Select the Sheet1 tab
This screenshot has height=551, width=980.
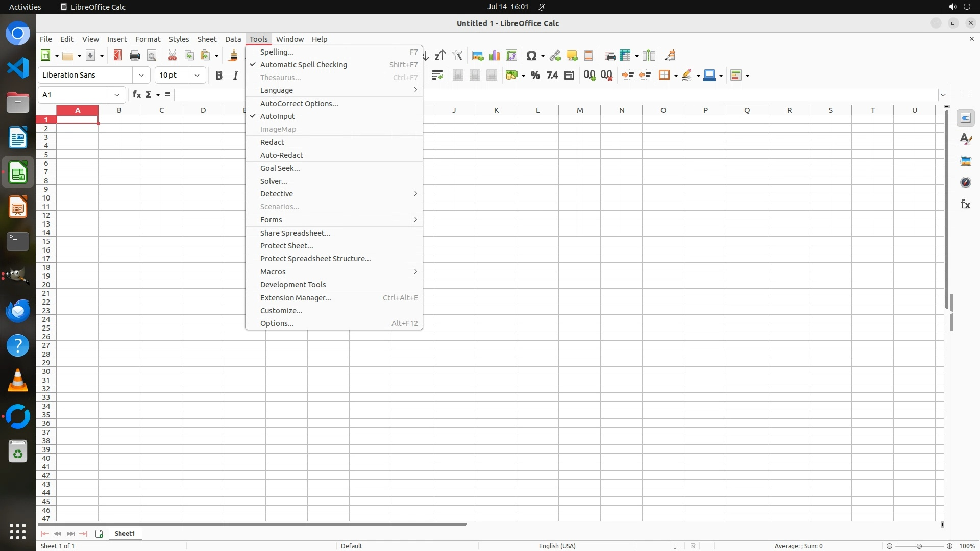click(125, 534)
